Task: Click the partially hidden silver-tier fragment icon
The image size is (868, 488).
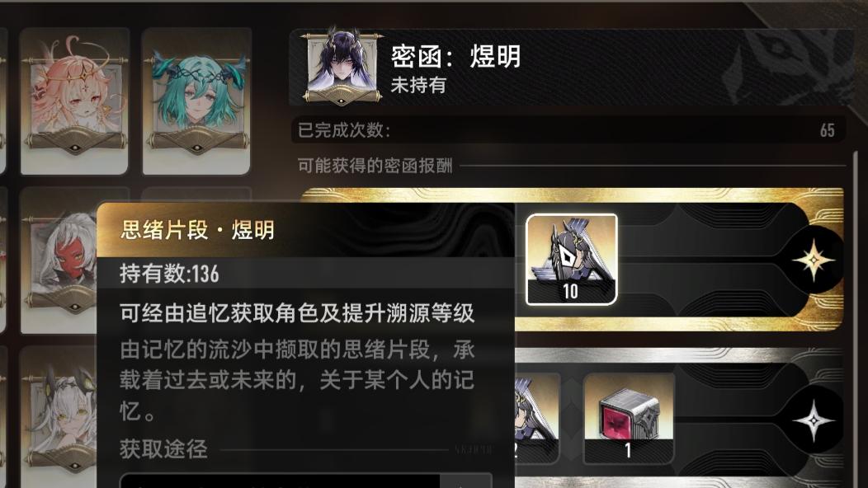Action: pyautogui.click(x=537, y=418)
